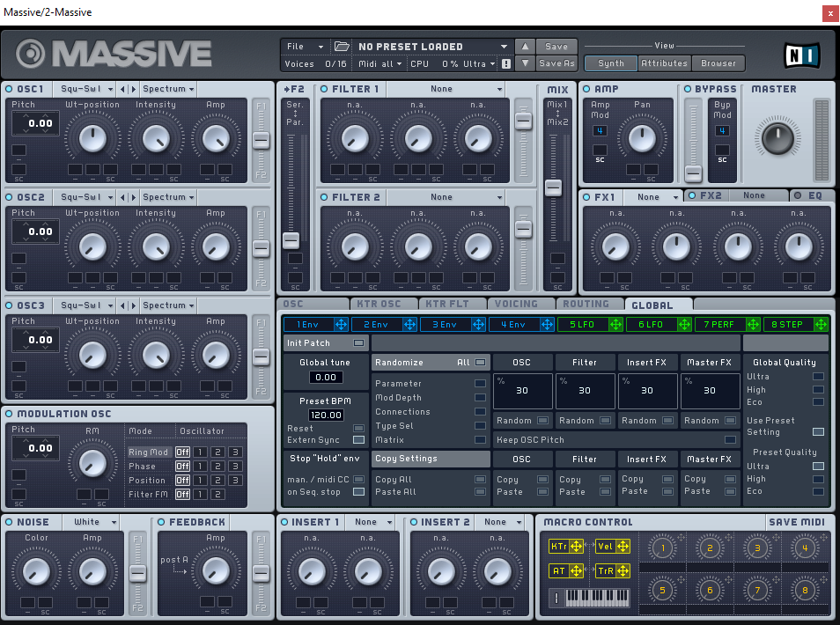Toggle Use Preset Setting checkbox

[x=818, y=431]
